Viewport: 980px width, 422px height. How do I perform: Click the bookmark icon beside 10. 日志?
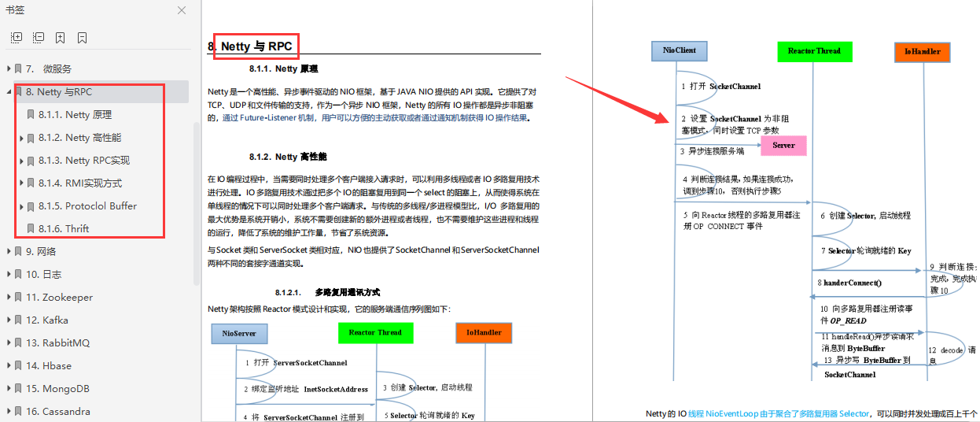[17, 275]
